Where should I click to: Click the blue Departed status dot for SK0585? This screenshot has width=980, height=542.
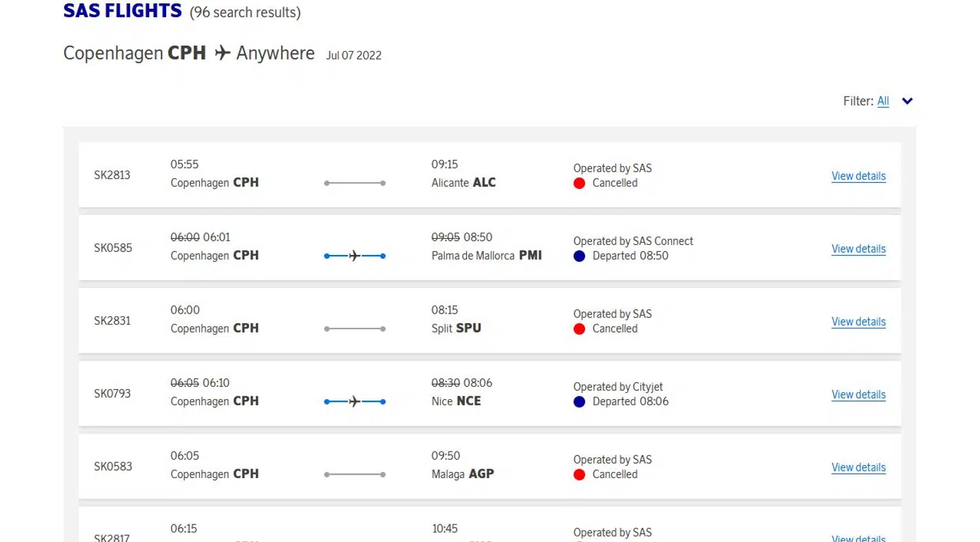coord(579,256)
